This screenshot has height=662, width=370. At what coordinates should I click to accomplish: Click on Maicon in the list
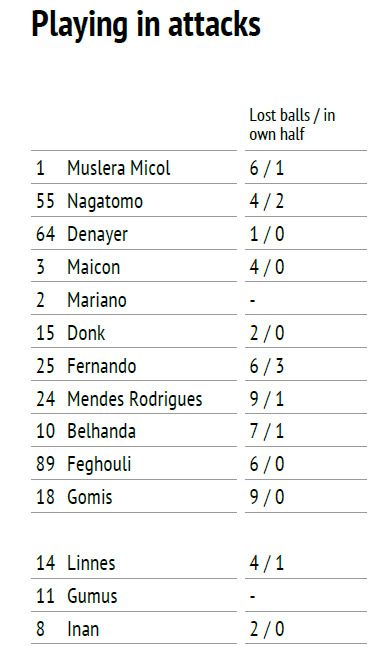(93, 267)
